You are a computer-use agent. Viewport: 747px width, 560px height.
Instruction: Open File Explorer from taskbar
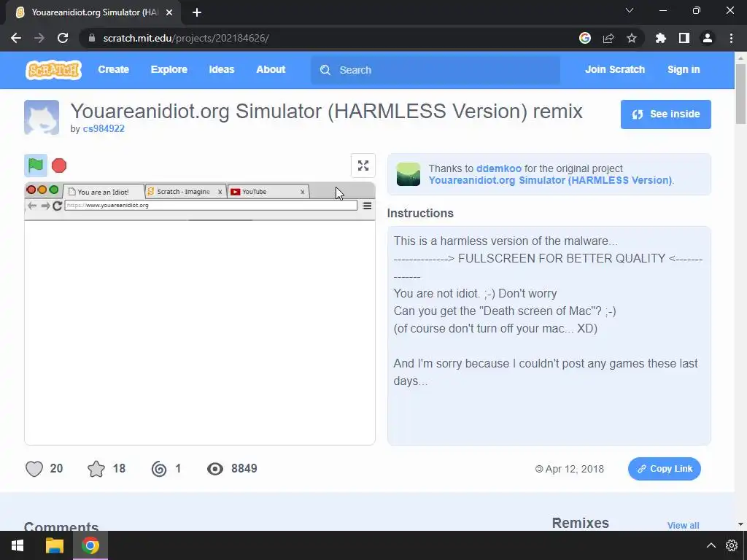(x=54, y=545)
